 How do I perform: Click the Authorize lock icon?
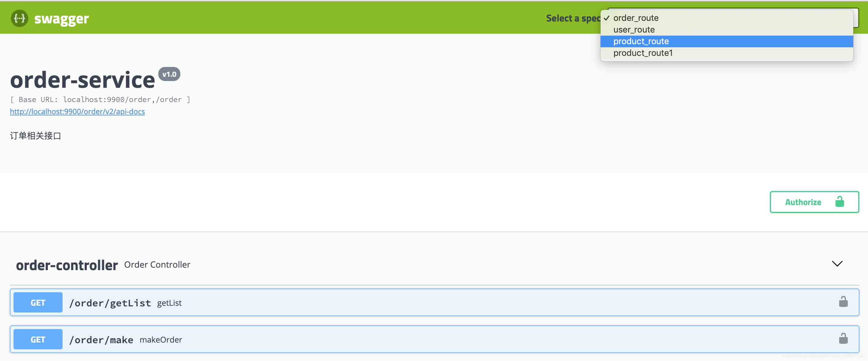(x=840, y=202)
